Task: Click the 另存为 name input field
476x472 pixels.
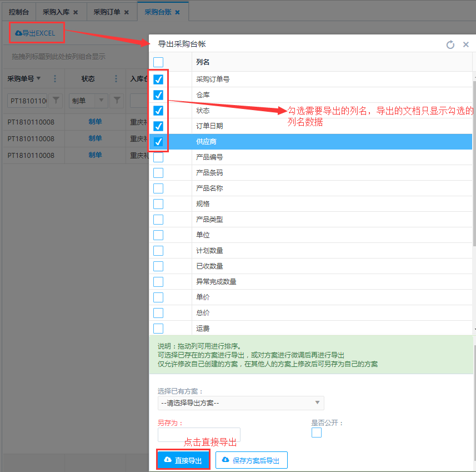Action: pyautogui.click(x=199, y=434)
